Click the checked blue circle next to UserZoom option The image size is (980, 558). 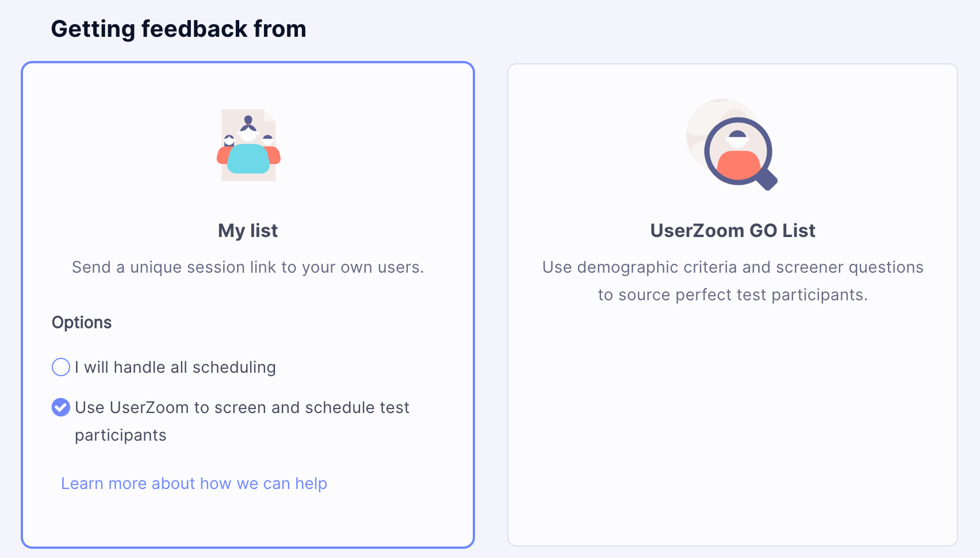pyautogui.click(x=60, y=408)
